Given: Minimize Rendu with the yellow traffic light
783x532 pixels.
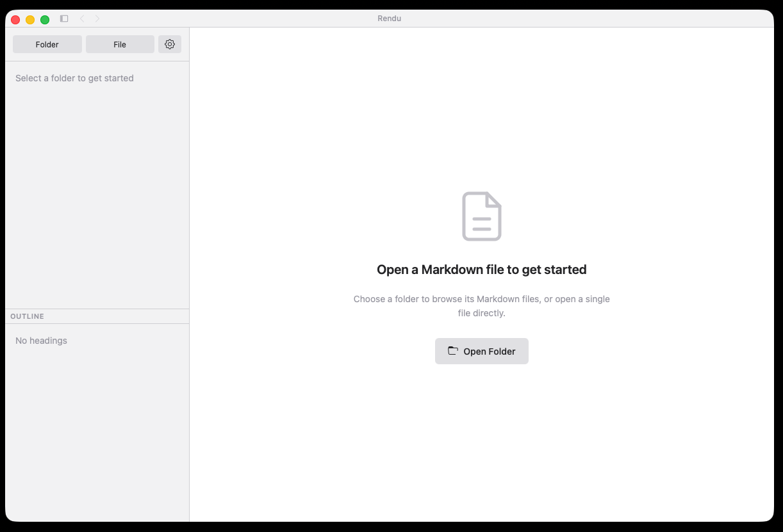Looking at the screenshot, I should coord(29,19).
